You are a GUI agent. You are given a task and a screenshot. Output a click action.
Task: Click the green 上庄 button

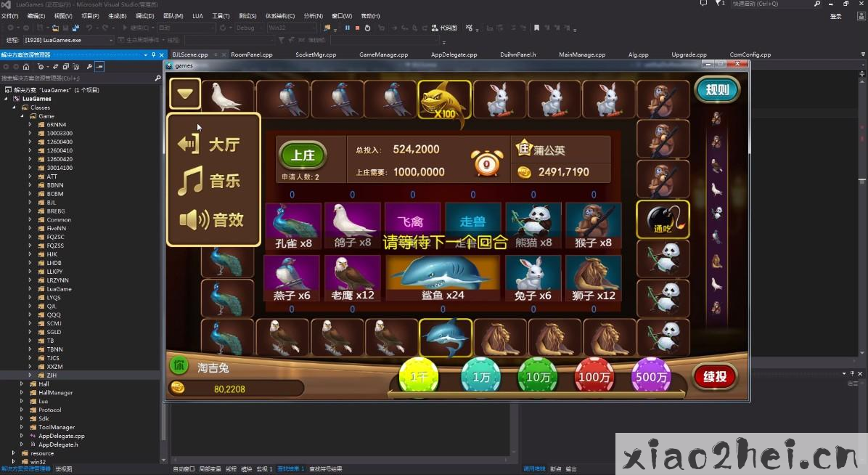coord(302,155)
